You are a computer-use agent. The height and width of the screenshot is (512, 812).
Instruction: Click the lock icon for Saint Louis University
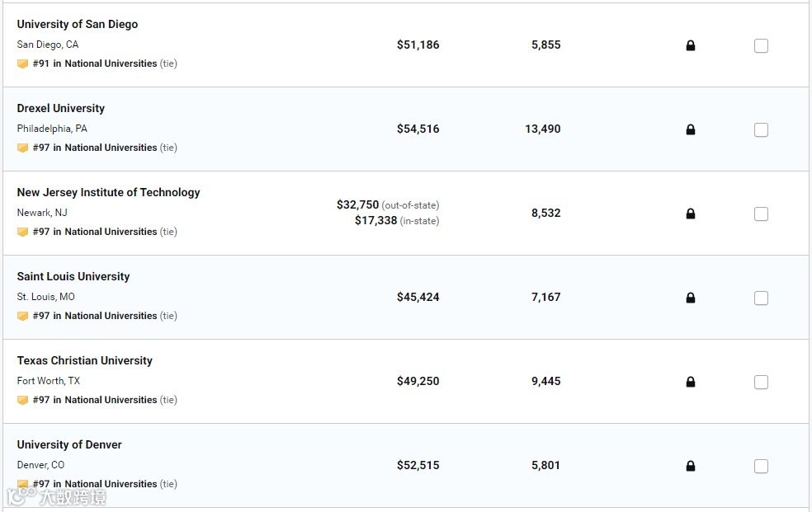click(691, 298)
